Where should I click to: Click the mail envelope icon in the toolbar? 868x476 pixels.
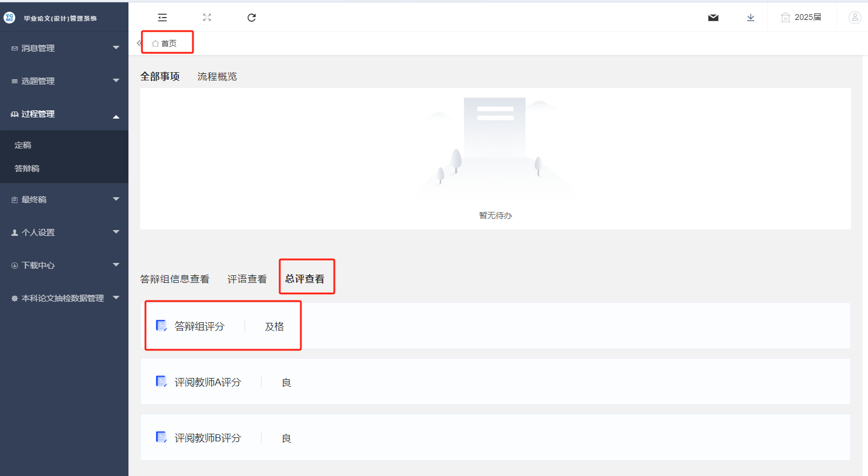click(x=713, y=18)
